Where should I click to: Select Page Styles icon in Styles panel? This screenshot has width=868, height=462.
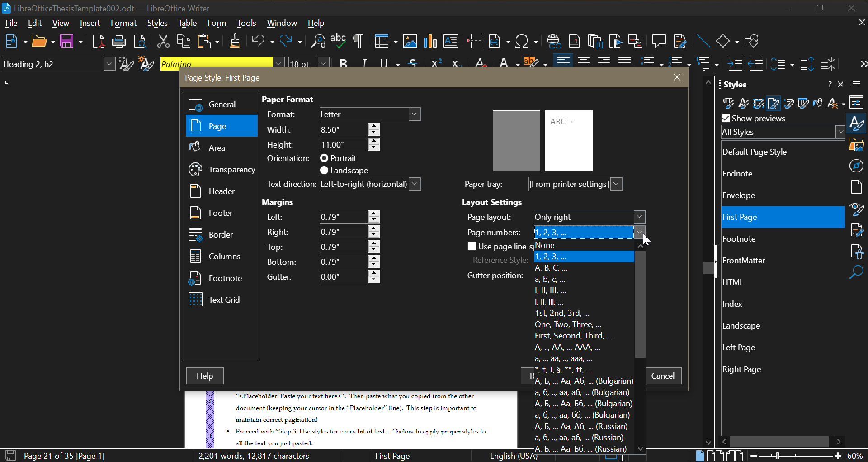774,104
